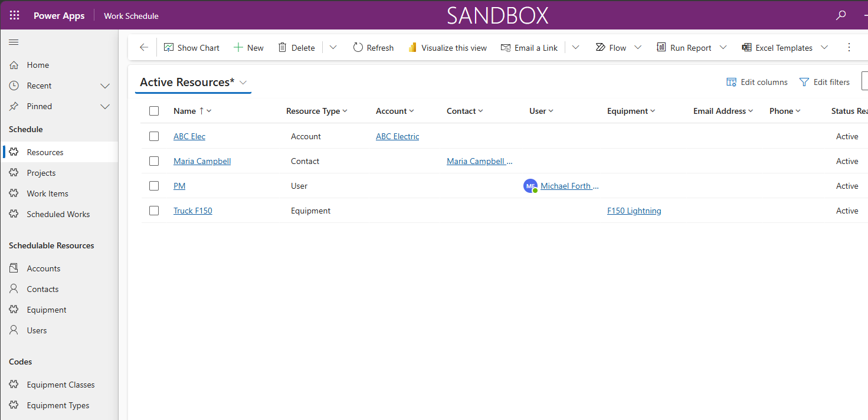Open the Email Address column menu

click(723, 111)
